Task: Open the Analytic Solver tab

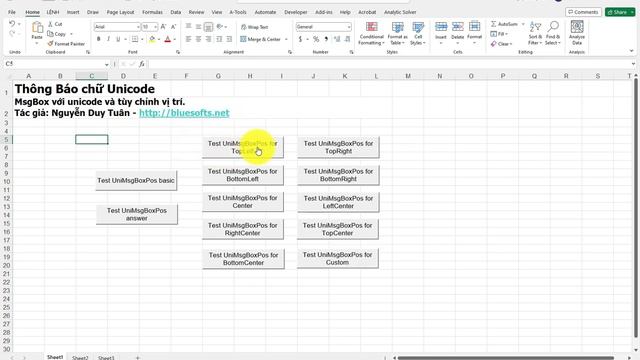Action: point(400,12)
